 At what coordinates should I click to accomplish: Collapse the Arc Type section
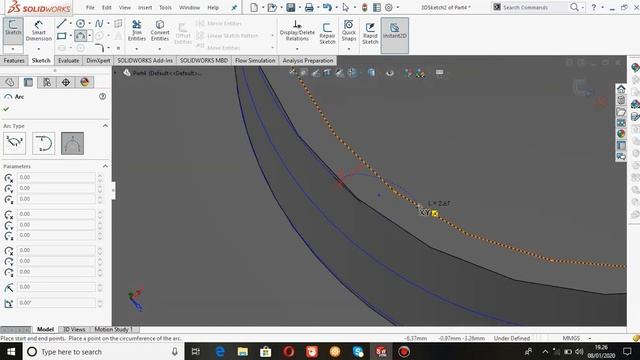(x=105, y=126)
